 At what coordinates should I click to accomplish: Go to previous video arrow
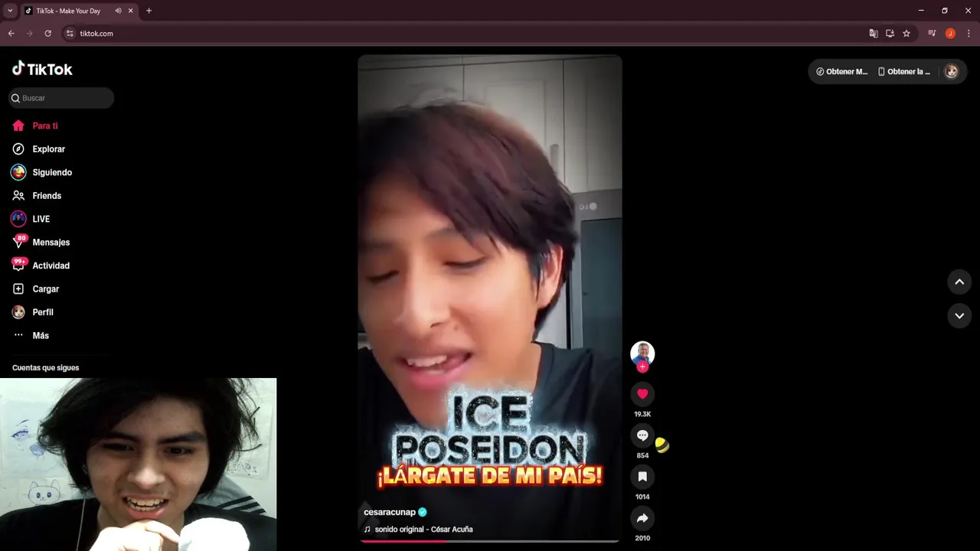959,282
